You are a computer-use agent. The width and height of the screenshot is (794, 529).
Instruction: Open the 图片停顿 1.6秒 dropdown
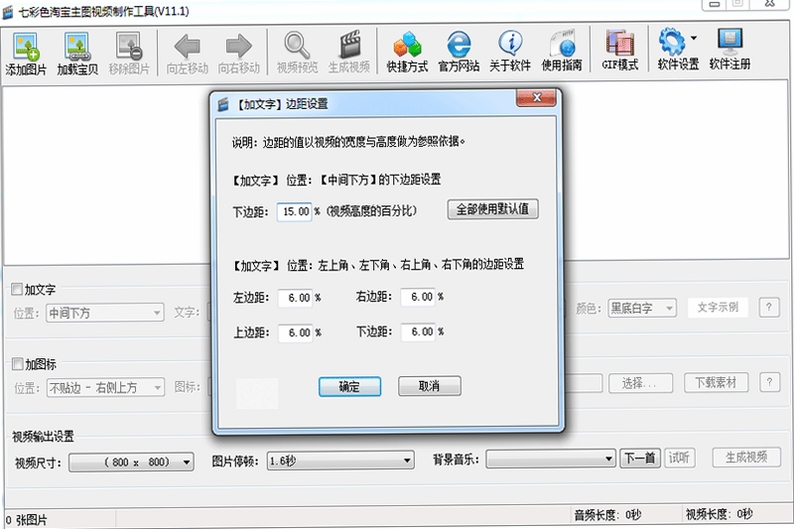(340, 461)
